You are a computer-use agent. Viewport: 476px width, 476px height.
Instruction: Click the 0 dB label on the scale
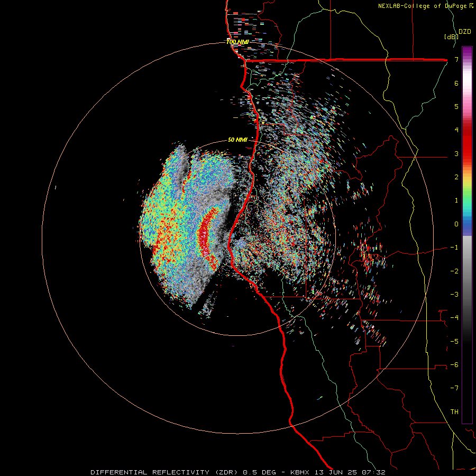pos(456,224)
